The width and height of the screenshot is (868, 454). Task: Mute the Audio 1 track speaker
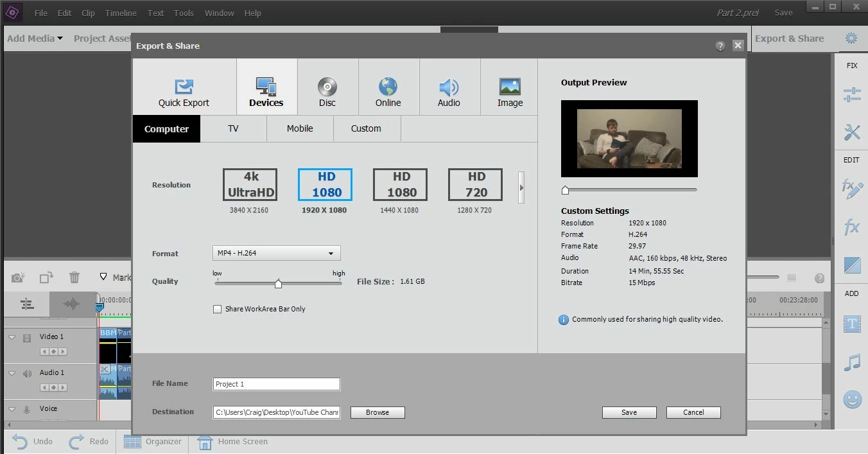(27, 373)
